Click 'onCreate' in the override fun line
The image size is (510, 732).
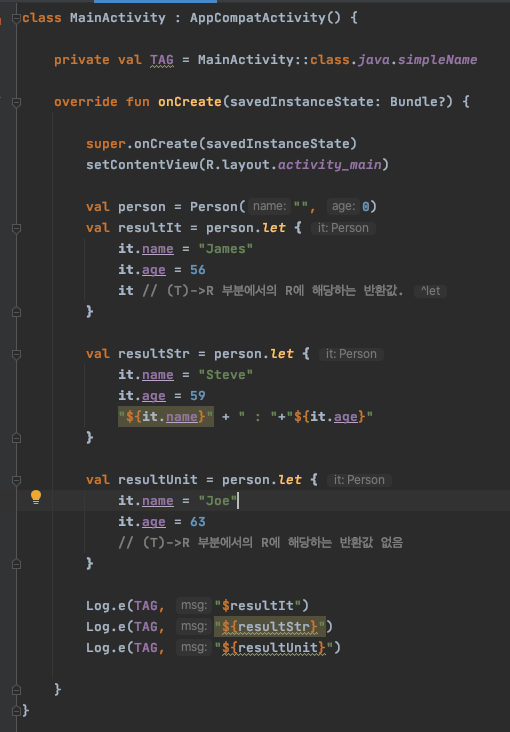click(x=190, y=102)
